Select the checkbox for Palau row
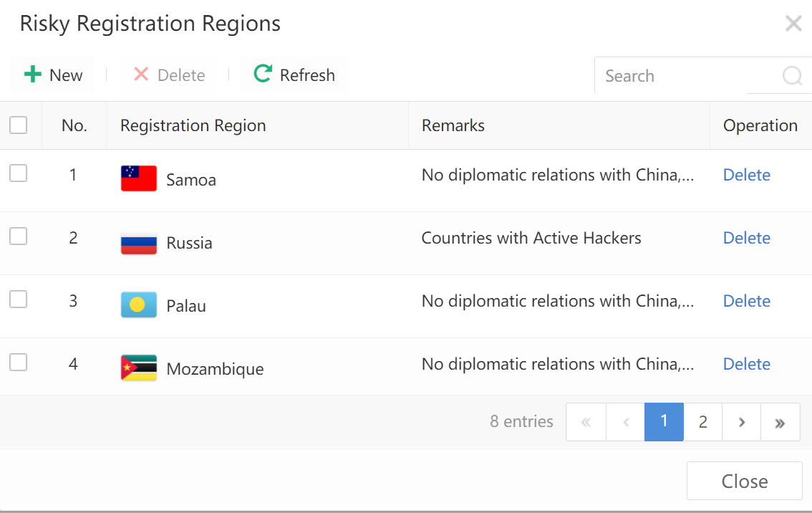The image size is (812, 513). pyautogui.click(x=19, y=299)
